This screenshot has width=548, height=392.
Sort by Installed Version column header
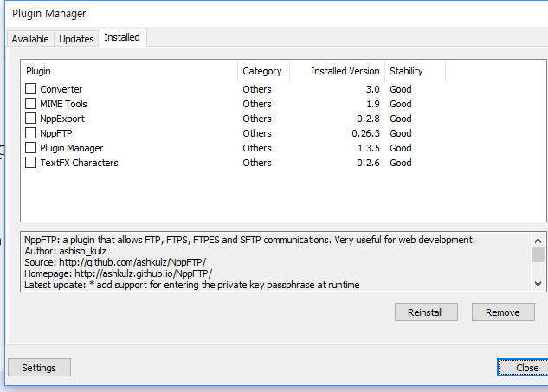coord(338,71)
